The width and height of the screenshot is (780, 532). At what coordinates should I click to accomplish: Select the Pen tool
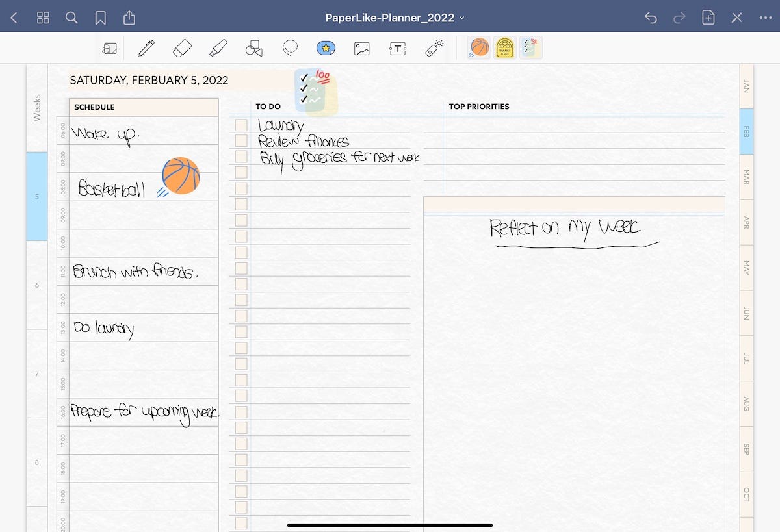(146, 47)
